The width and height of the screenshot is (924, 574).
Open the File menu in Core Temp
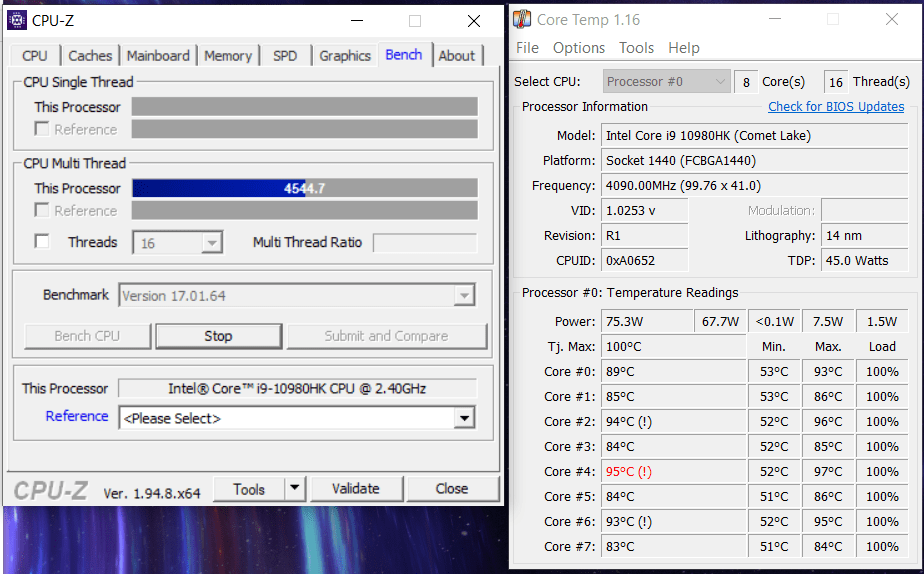tap(527, 48)
